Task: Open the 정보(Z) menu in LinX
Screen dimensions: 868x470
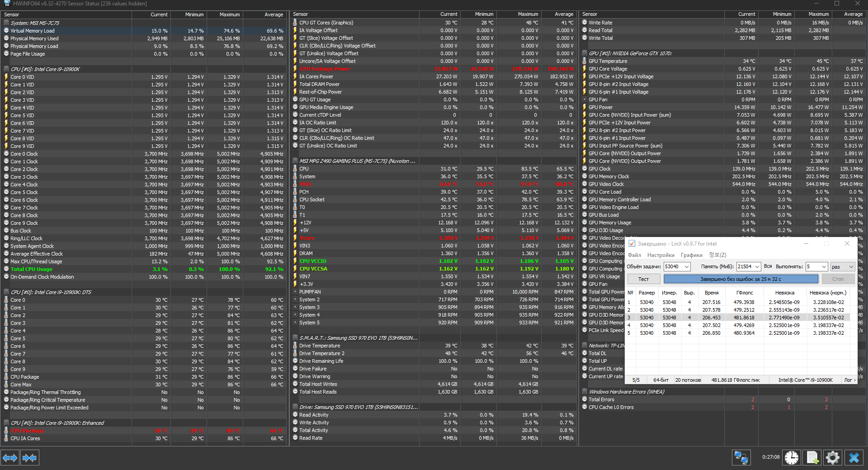Action: click(x=717, y=255)
